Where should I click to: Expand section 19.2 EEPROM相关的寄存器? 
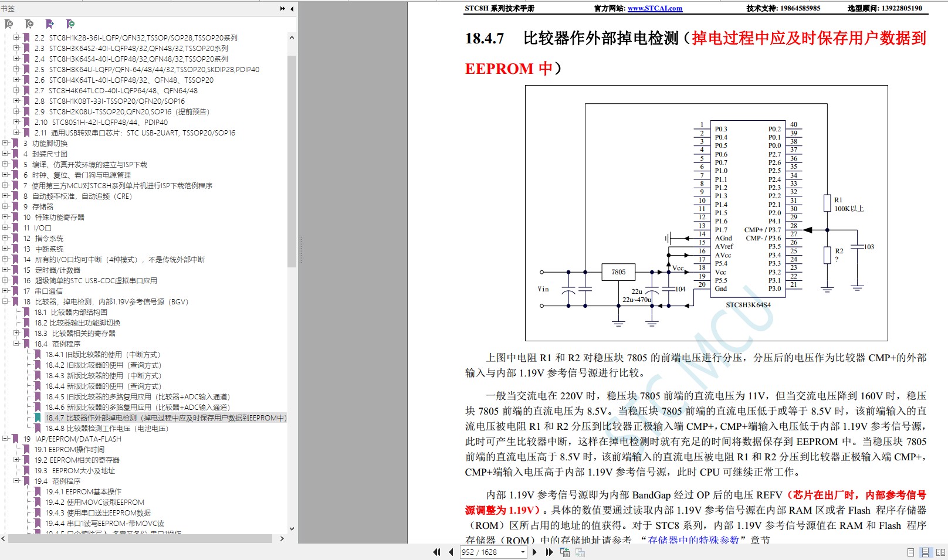16,460
